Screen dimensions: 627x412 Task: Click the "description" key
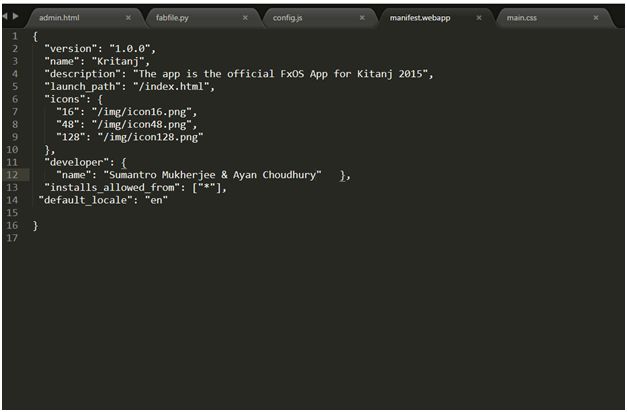tap(83, 74)
